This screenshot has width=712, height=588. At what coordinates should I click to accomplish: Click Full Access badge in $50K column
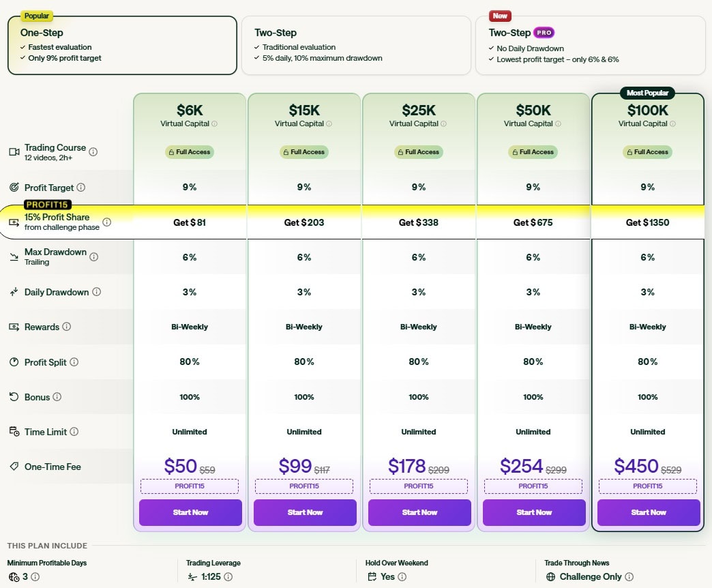click(x=533, y=152)
